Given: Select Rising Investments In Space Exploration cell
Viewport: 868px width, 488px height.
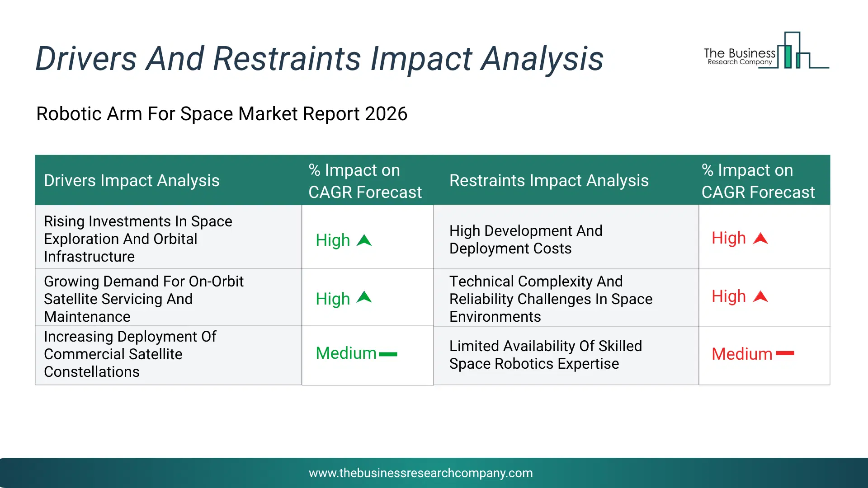Looking at the screenshot, I should [x=168, y=237].
